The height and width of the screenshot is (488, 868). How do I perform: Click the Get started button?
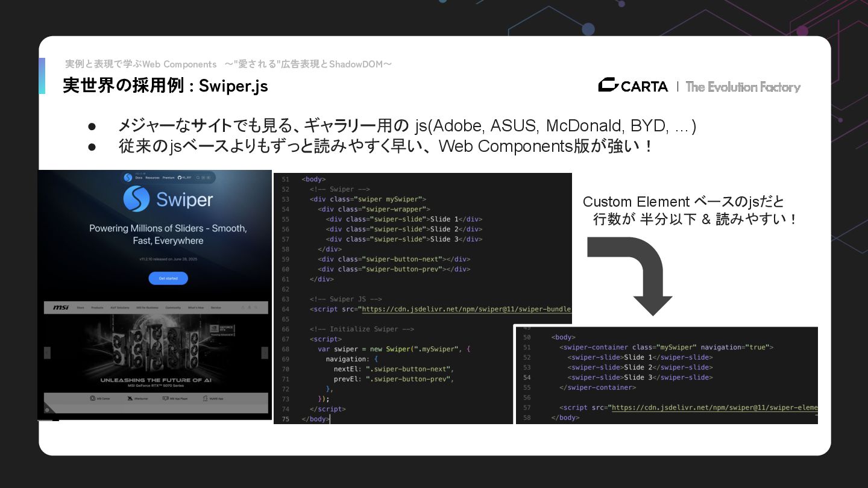[168, 278]
